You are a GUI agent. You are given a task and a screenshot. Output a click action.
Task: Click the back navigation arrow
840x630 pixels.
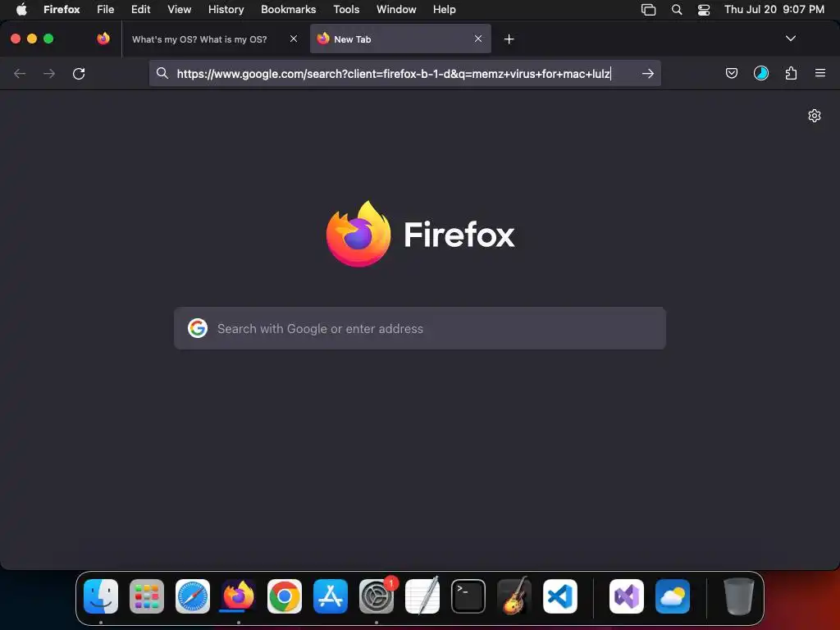(20, 73)
